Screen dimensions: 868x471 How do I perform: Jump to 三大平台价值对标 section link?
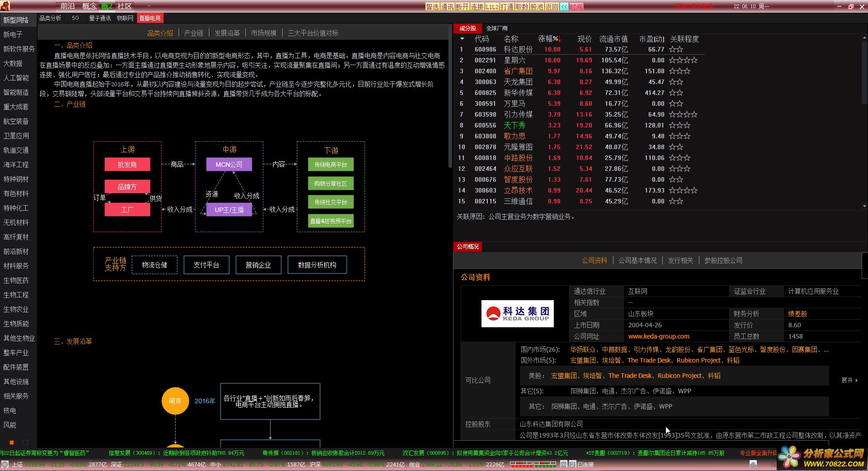click(x=313, y=33)
